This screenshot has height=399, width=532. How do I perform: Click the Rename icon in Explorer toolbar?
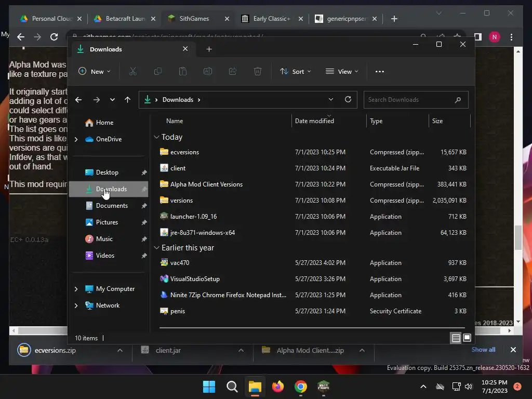click(208, 71)
